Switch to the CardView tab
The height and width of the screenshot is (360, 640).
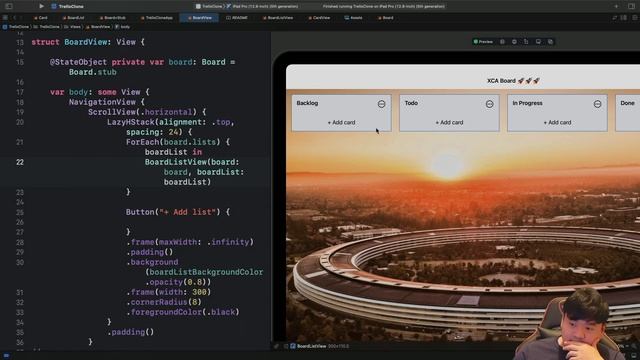coord(319,18)
